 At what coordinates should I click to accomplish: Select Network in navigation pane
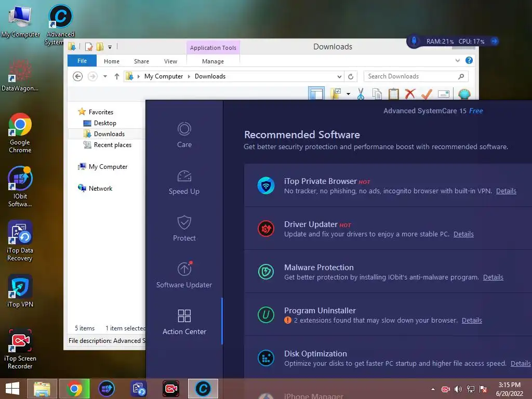100,188
